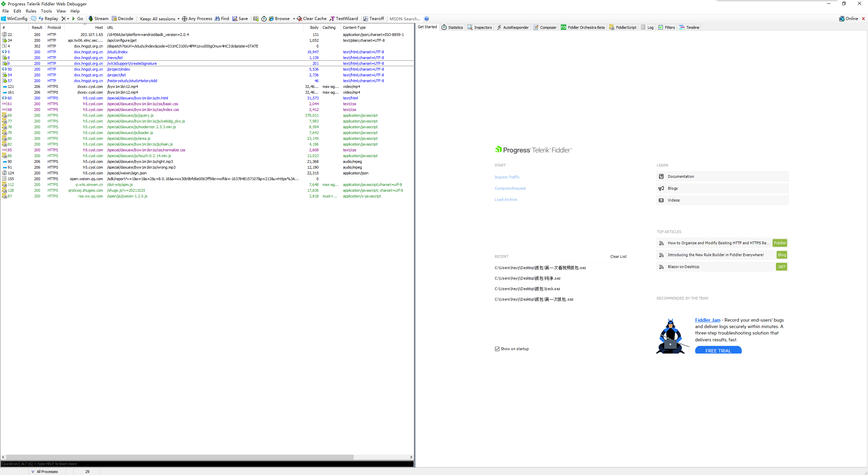Open the View menu
The image size is (868, 475).
point(61,11)
